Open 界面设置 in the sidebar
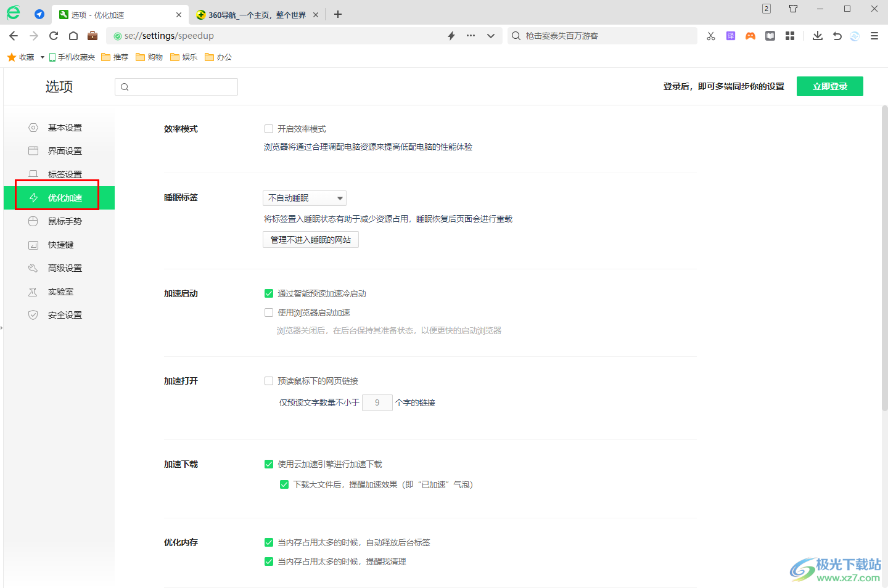Screen dimensions: 888x588 (x=59, y=151)
